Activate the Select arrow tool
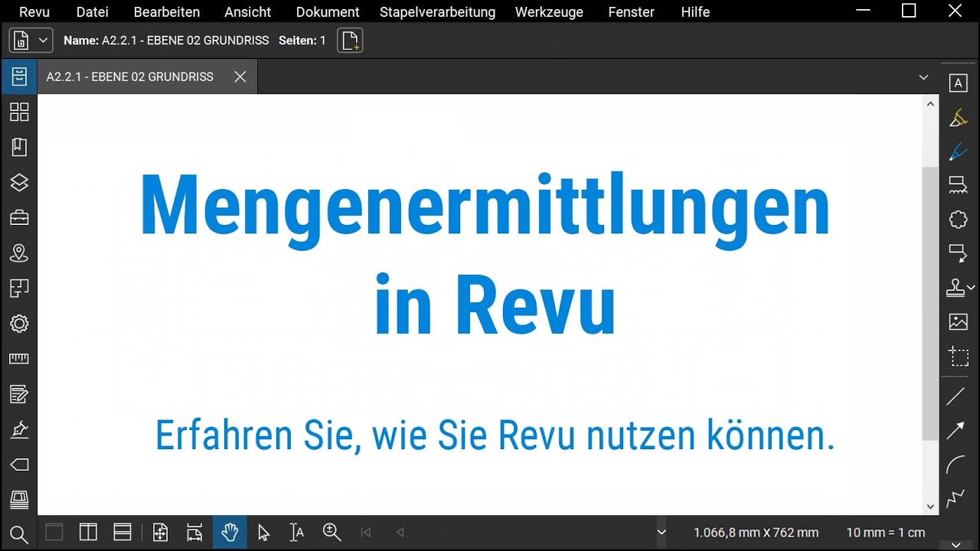 (x=263, y=532)
